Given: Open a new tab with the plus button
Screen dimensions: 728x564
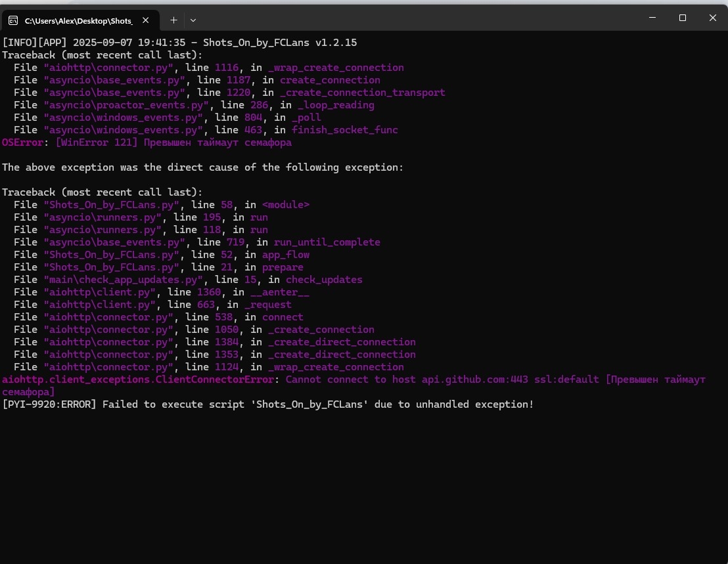Looking at the screenshot, I should click(x=173, y=20).
